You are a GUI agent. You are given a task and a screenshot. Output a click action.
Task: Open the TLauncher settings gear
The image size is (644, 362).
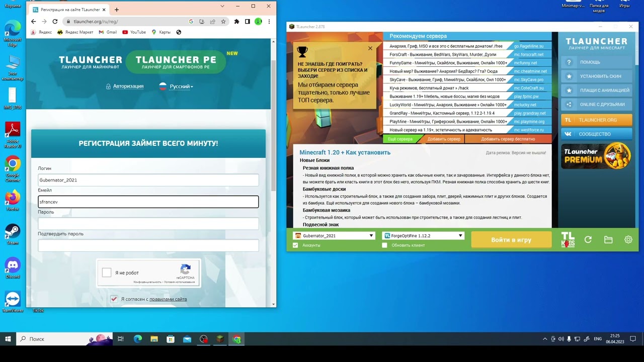pyautogui.click(x=628, y=240)
